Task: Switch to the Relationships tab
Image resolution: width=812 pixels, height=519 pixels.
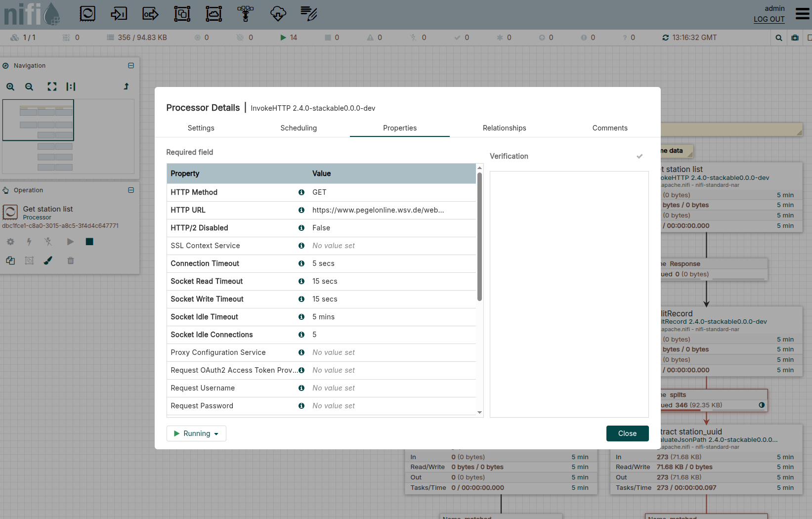Action: click(x=504, y=128)
